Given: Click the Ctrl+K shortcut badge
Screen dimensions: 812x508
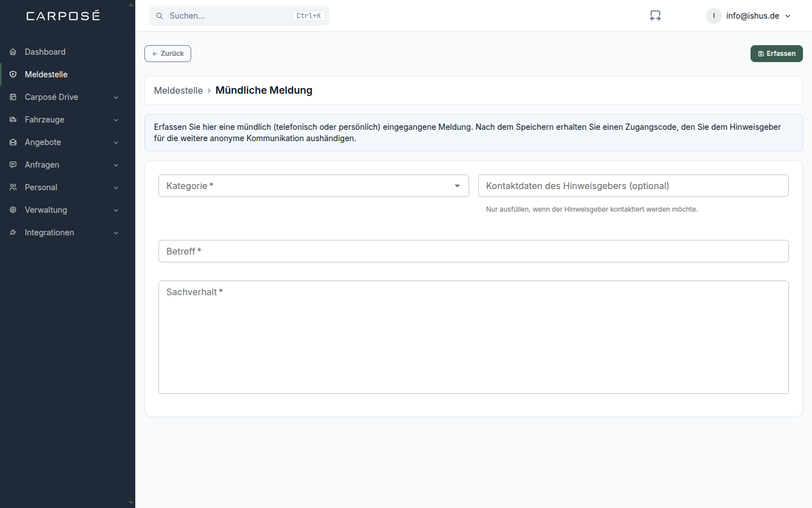Looking at the screenshot, I should (x=308, y=16).
